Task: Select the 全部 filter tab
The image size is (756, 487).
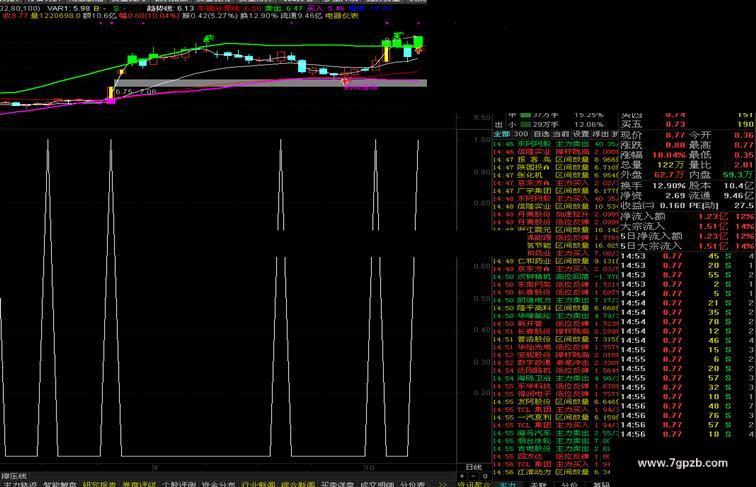Action: 501,134
